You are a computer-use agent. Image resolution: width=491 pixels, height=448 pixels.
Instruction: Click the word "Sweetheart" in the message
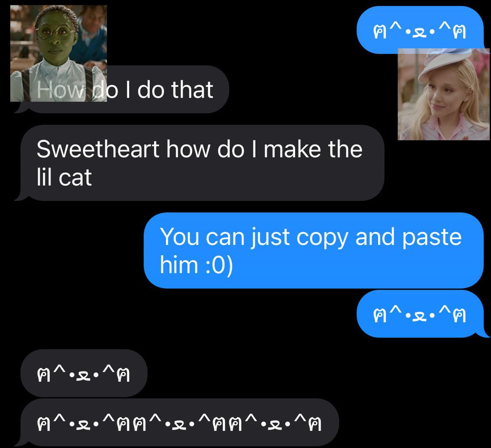point(98,149)
